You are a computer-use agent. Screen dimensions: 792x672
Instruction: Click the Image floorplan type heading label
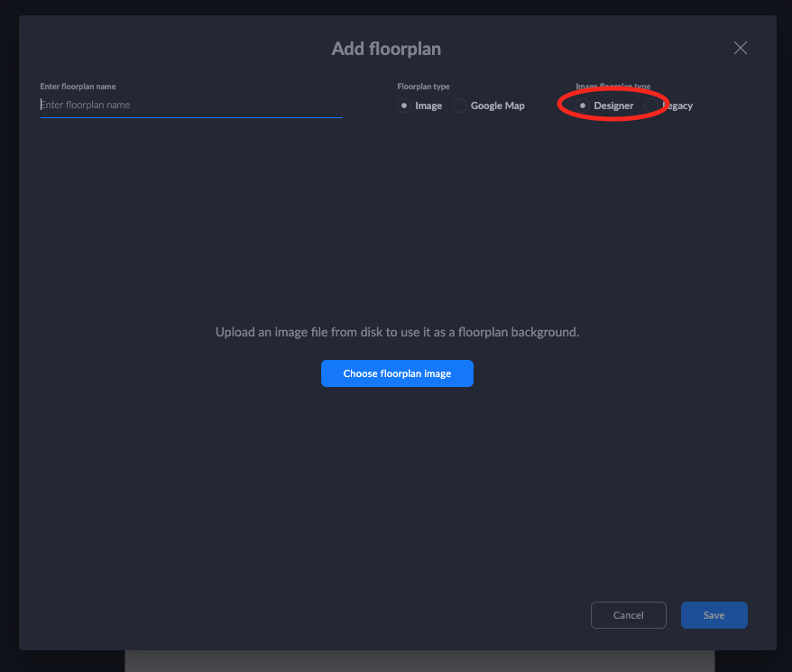pyautogui.click(x=613, y=87)
